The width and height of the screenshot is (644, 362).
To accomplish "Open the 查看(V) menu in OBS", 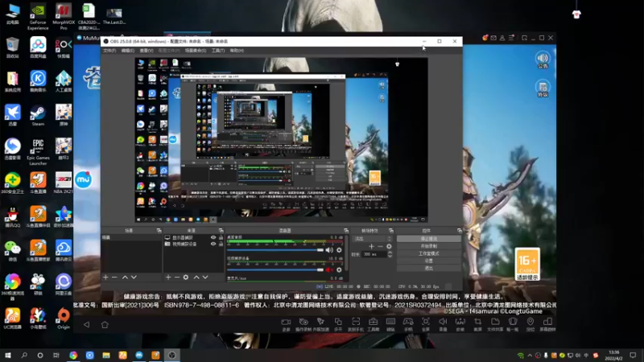I will point(147,51).
